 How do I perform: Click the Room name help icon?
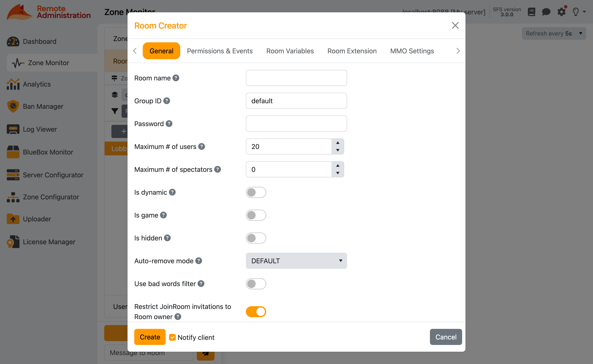tap(176, 78)
